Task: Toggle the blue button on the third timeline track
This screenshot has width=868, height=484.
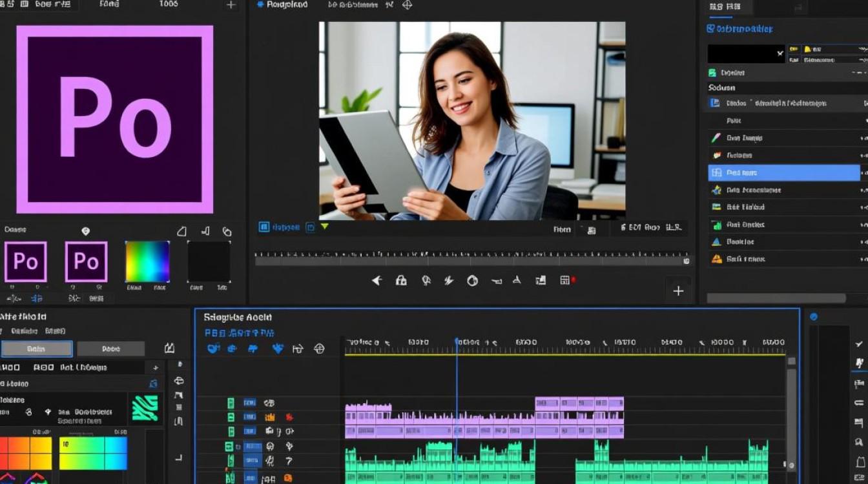Action: [x=250, y=432]
